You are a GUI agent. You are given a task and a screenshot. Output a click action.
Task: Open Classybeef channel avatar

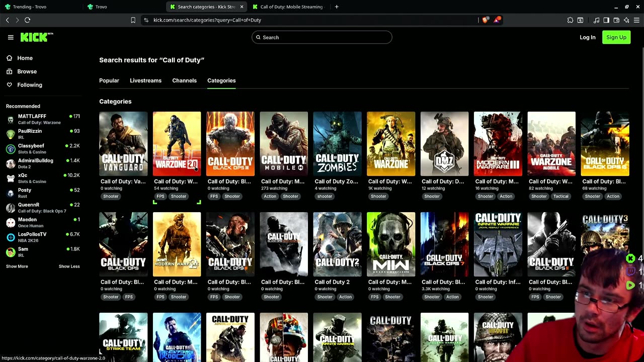[11, 149]
